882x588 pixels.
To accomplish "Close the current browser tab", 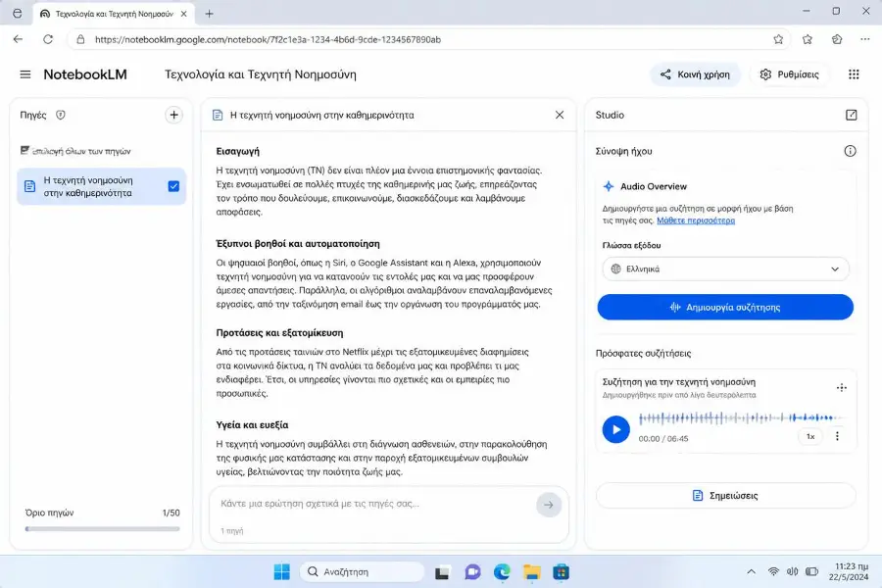I will [x=184, y=14].
